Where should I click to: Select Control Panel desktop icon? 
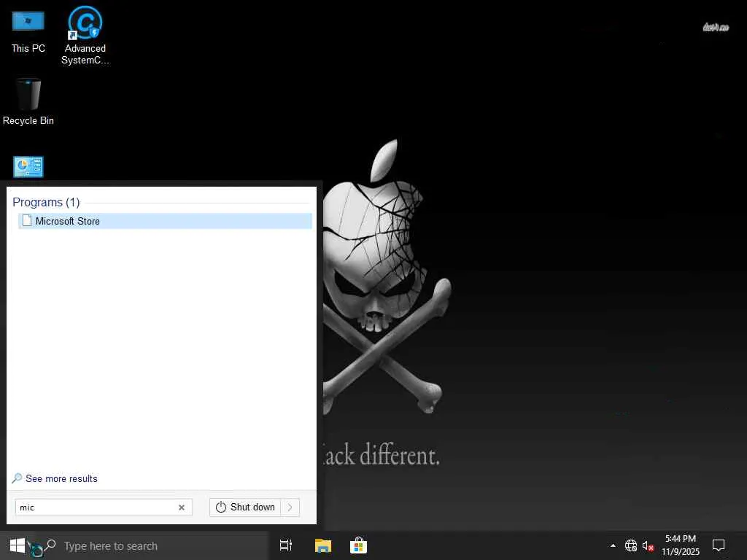click(x=28, y=167)
